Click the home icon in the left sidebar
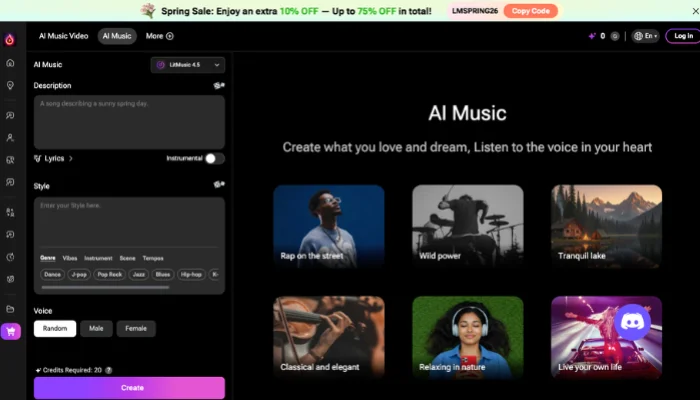The height and width of the screenshot is (400, 700). (x=10, y=62)
